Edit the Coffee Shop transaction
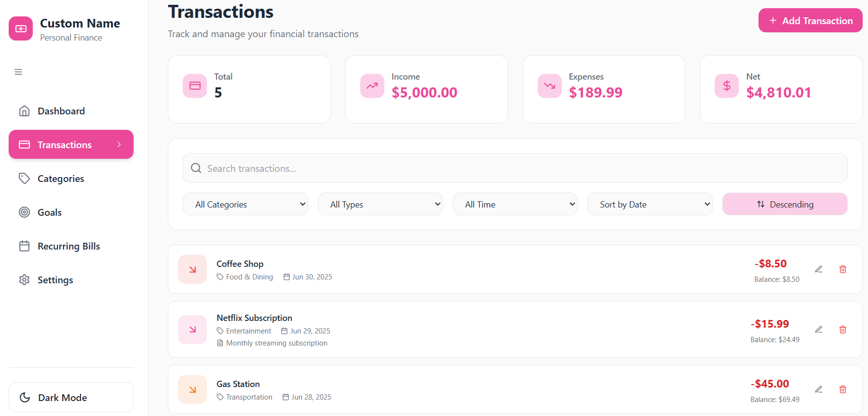This screenshot has height=416, width=868. pyautogui.click(x=818, y=269)
